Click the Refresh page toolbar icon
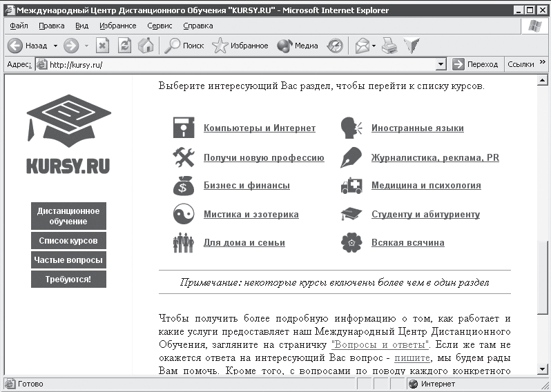Viewport: 551px width, 392px height. [x=124, y=46]
